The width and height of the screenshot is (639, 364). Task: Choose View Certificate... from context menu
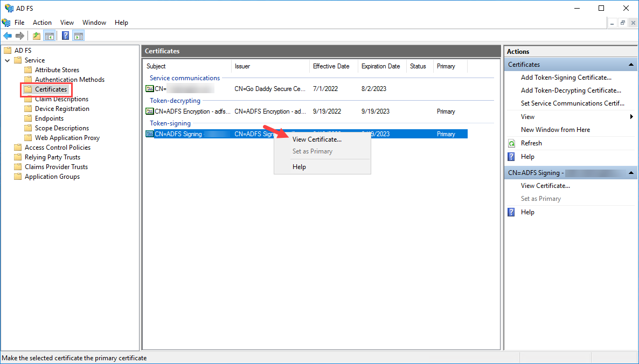click(317, 139)
